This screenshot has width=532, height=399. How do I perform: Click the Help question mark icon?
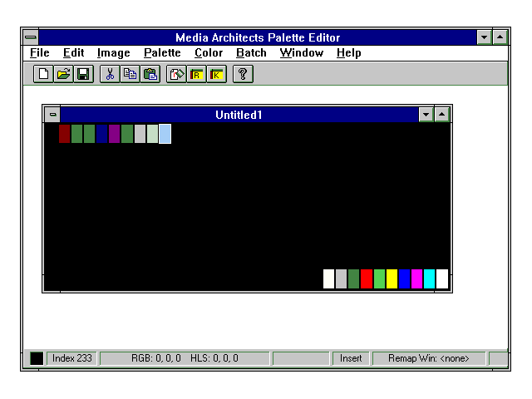tap(243, 74)
